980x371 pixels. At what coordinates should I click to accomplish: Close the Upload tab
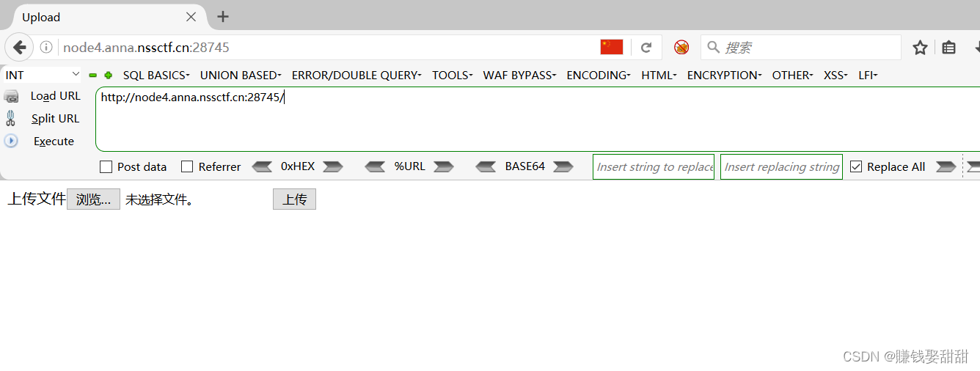coord(191,17)
